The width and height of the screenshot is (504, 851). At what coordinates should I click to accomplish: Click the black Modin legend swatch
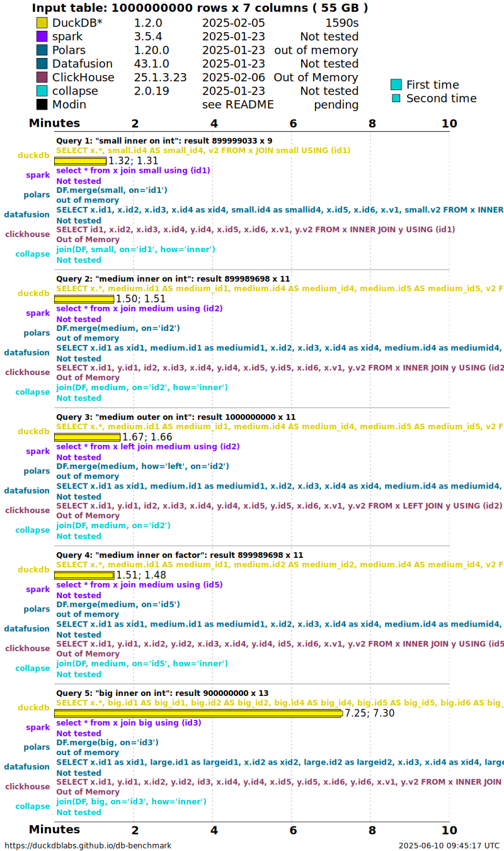(x=42, y=105)
